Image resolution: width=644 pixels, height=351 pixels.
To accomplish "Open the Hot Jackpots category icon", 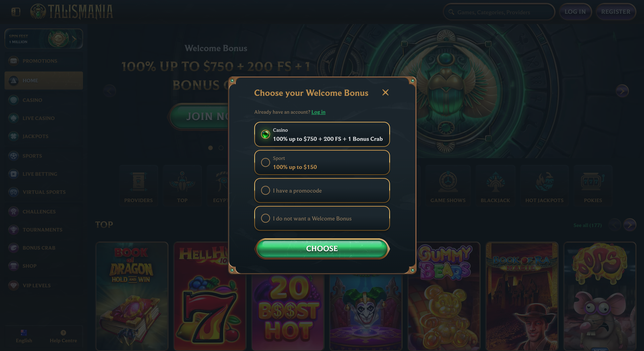I will click(544, 182).
